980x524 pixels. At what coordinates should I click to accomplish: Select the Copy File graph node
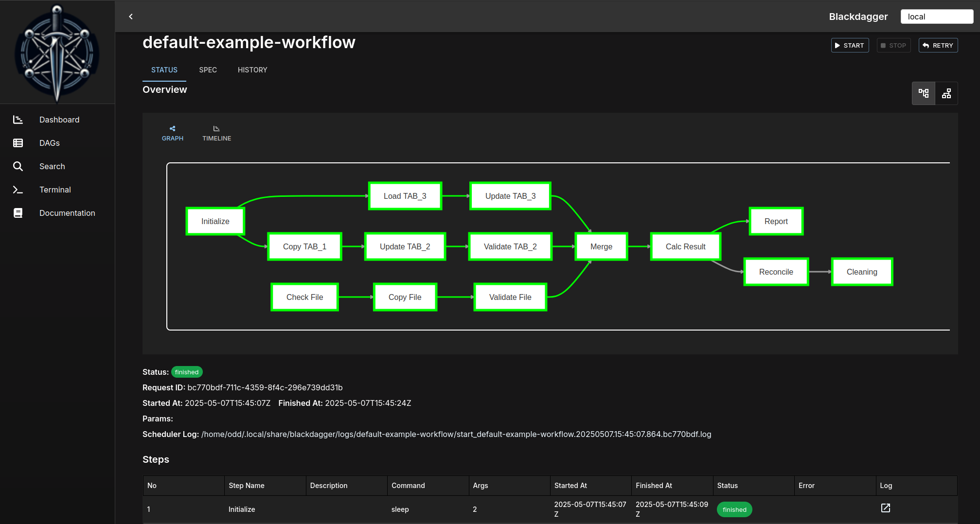[x=405, y=297]
